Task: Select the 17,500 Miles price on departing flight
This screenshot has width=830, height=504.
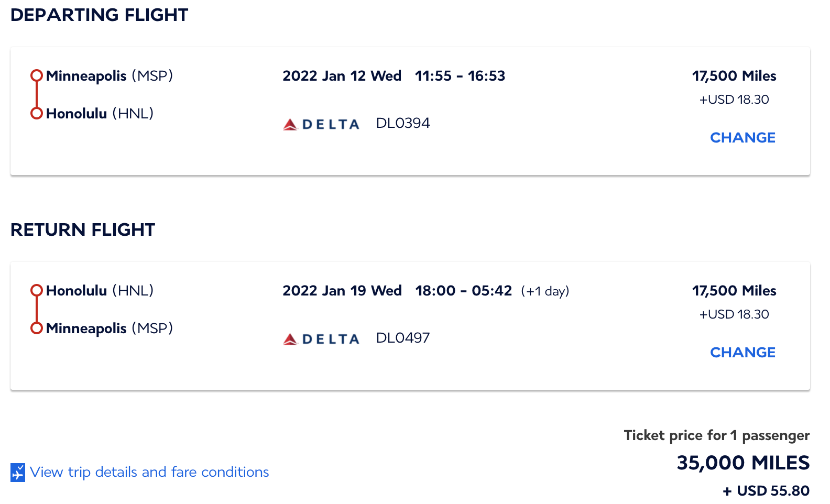Action: tap(734, 75)
